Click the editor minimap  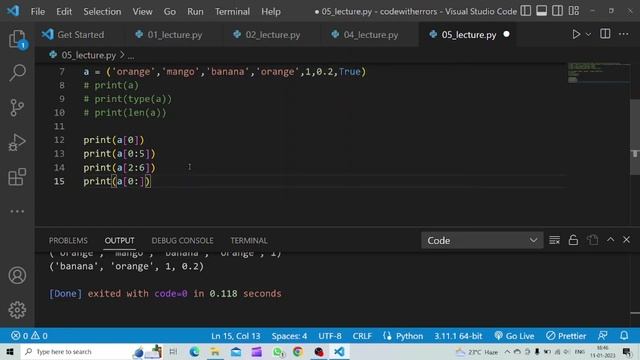click(598, 73)
